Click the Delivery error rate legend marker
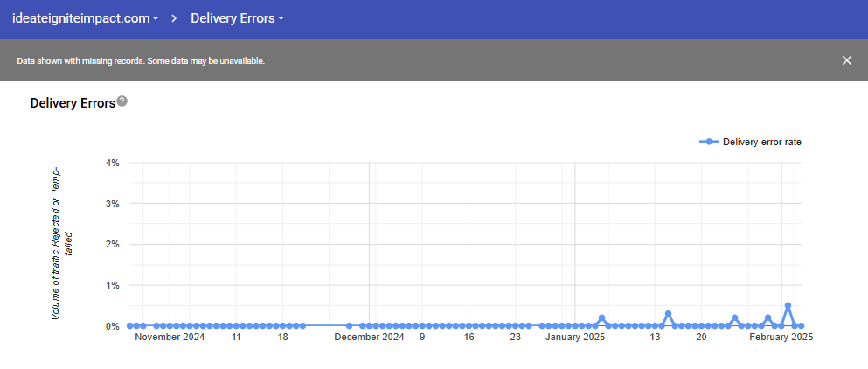 pyautogui.click(x=710, y=142)
